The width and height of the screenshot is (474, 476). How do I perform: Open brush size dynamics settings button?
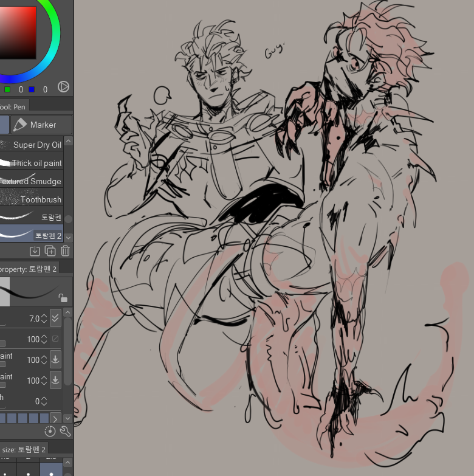(x=55, y=318)
